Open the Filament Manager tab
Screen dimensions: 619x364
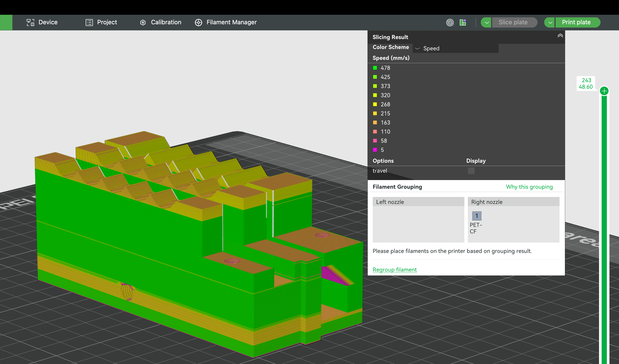pyautogui.click(x=226, y=22)
